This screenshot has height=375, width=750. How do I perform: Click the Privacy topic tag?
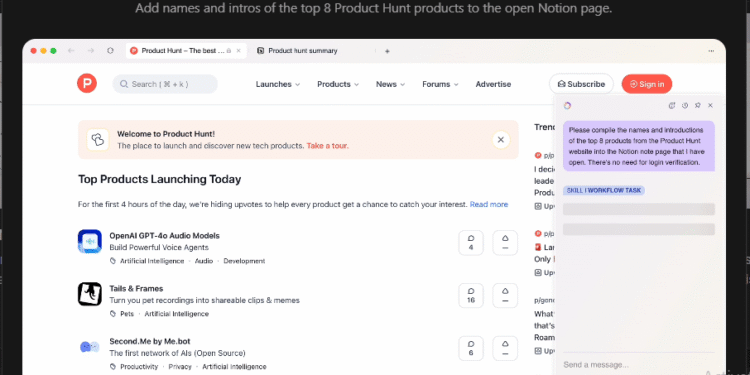tap(180, 367)
